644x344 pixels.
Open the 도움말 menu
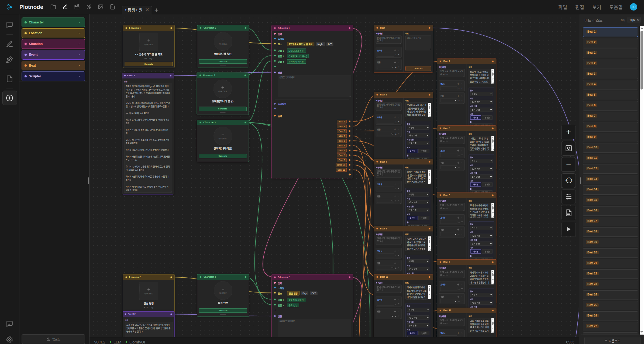(616, 7)
